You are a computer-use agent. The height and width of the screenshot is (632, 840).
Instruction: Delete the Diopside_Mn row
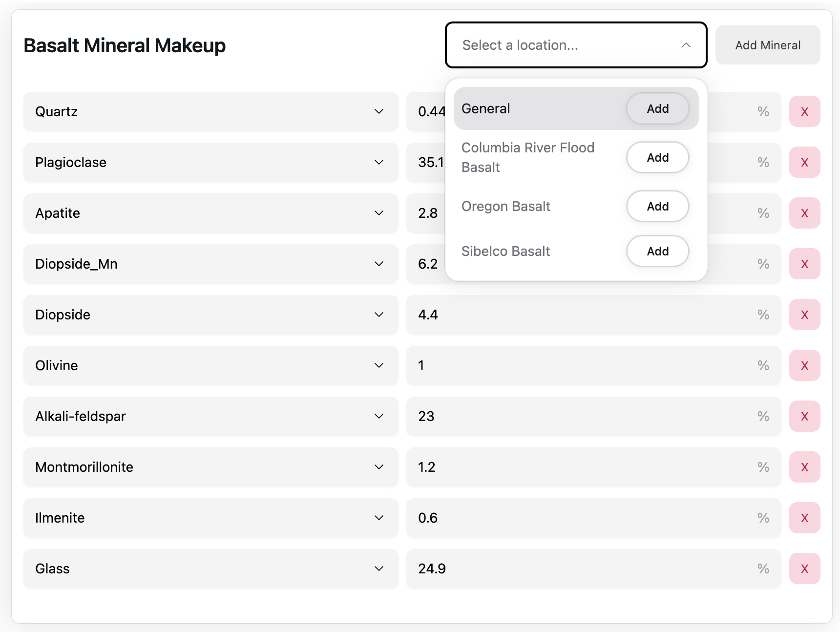(x=804, y=264)
